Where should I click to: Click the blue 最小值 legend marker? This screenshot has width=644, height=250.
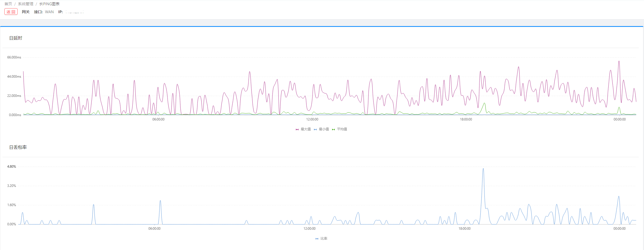315,129
